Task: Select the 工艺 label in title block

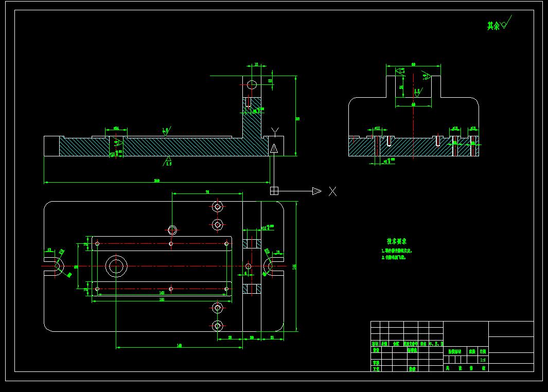Action: (x=376, y=369)
